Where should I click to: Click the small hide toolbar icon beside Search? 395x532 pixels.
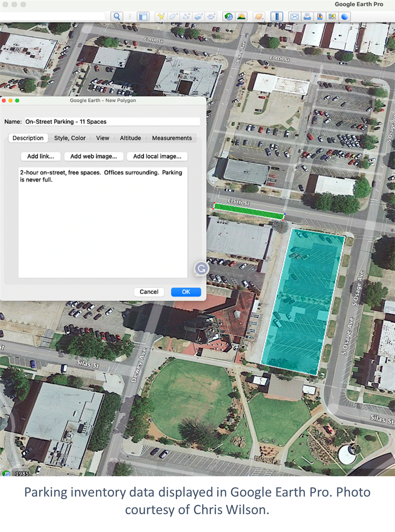[x=130, y=16]
